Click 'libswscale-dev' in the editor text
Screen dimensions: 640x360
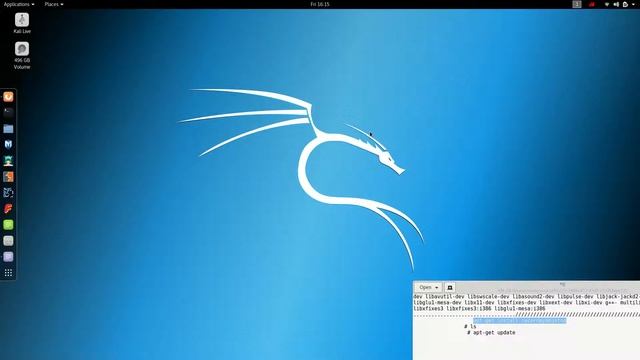488,297
